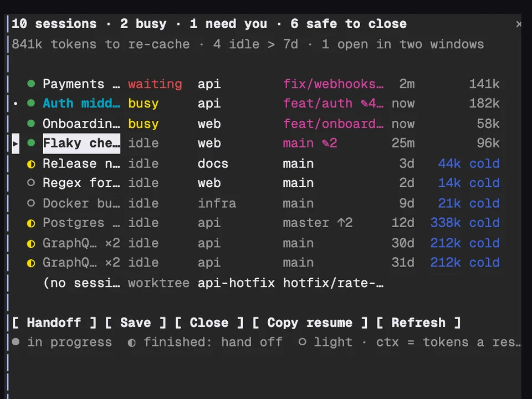The image size is (532, 399).
Task: Click the Refresh button
Action: (x=418, y=323)
